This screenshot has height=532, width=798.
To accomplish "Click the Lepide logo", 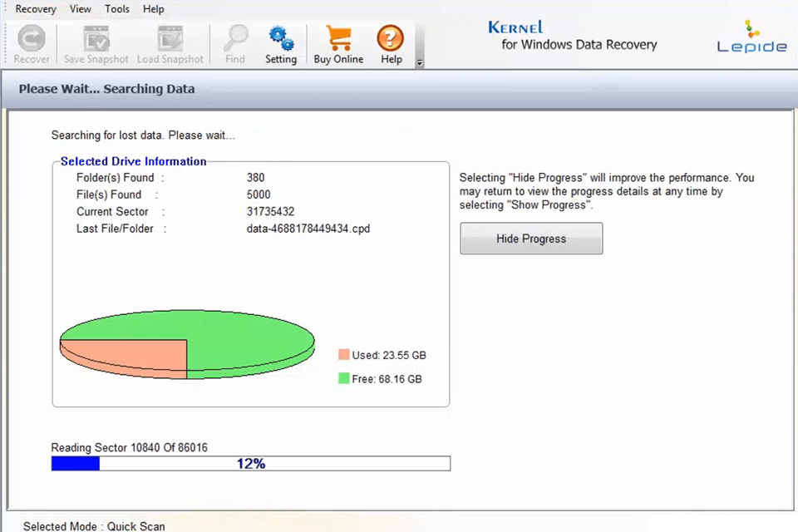I will (x=751, y=37).
